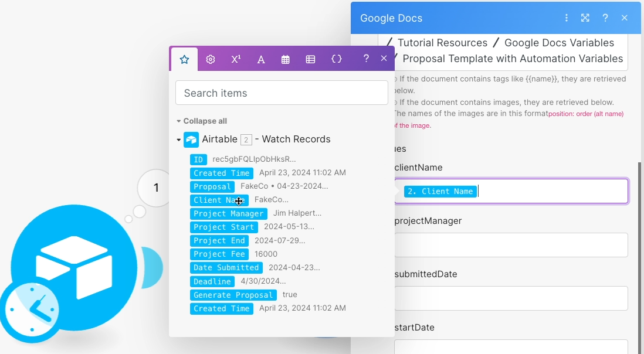Open the array functions table tab

pos(310,59)
